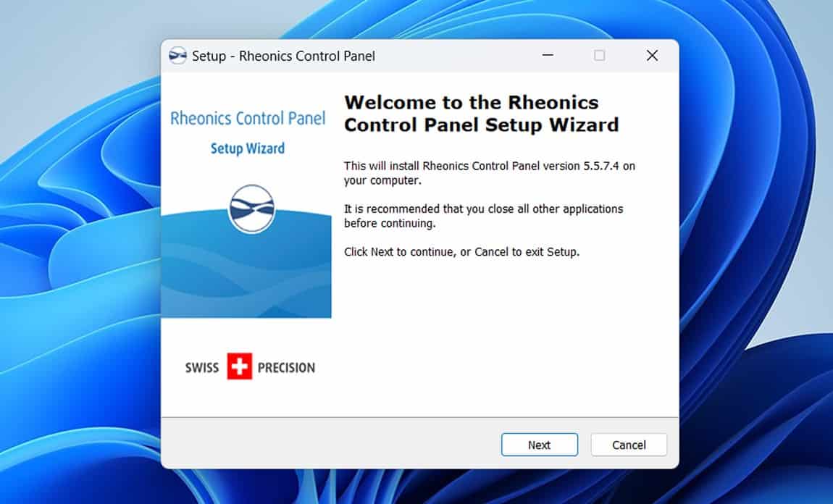This screenshot has width=833, height=504.
Task: Minimize the Rheonics setup window
Action: (x=548, y=56)
